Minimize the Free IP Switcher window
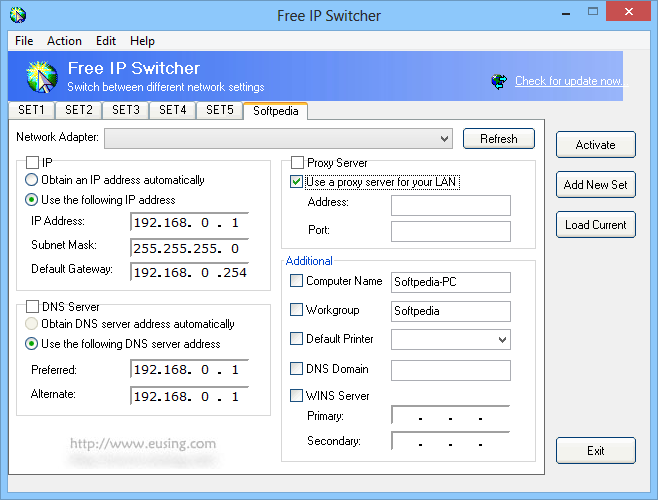 [566, 13]
